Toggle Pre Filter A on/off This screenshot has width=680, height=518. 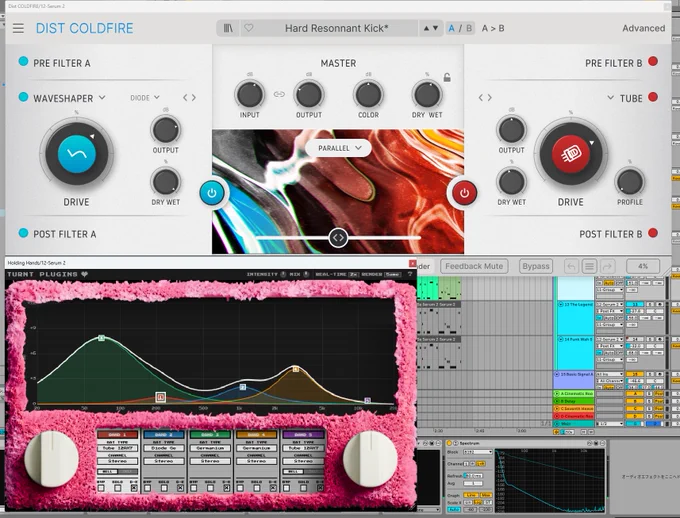click(x=23, y=62)
